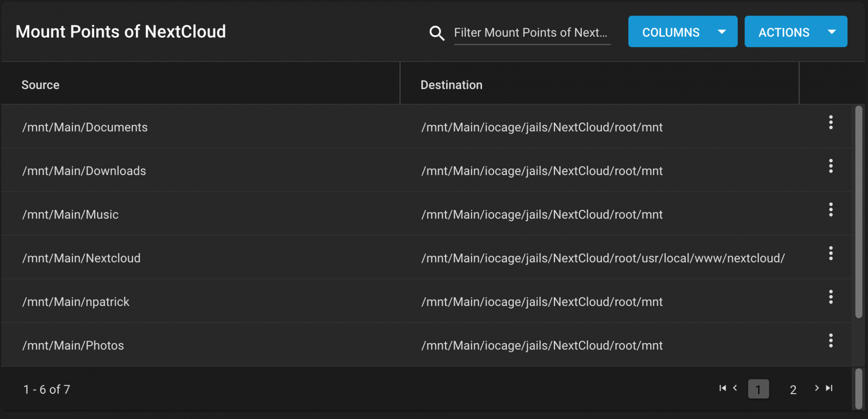Image resolution: width=868 pixels, height=419 pixels.
Task: Expand the COLUMNS dropdown
Action: pyautogui.click(x=683, y=32)
